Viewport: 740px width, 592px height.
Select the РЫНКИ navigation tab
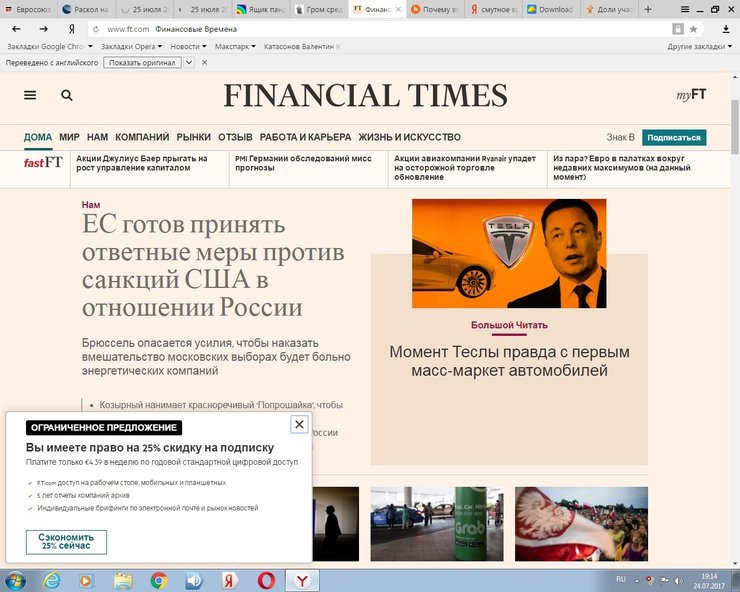[x=193, y=137]
